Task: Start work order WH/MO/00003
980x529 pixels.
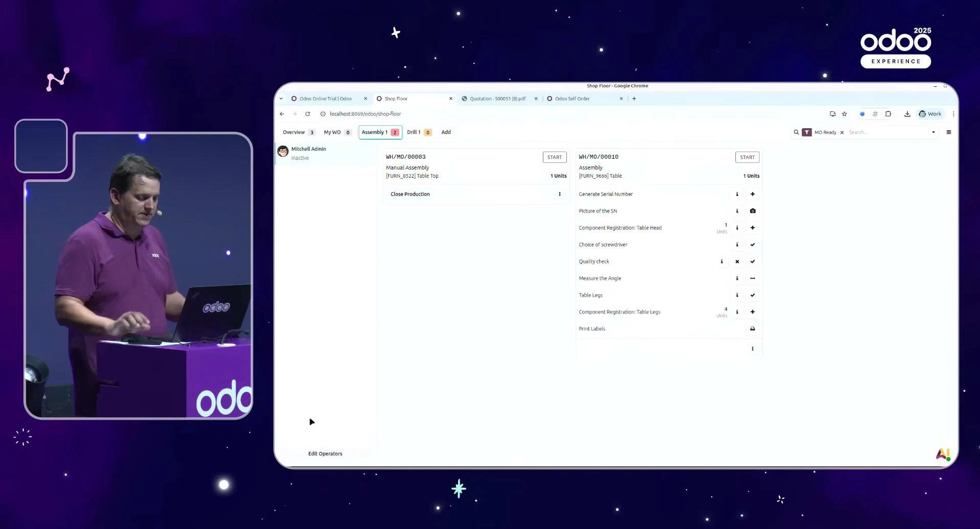Action: (x=554, y=157)
